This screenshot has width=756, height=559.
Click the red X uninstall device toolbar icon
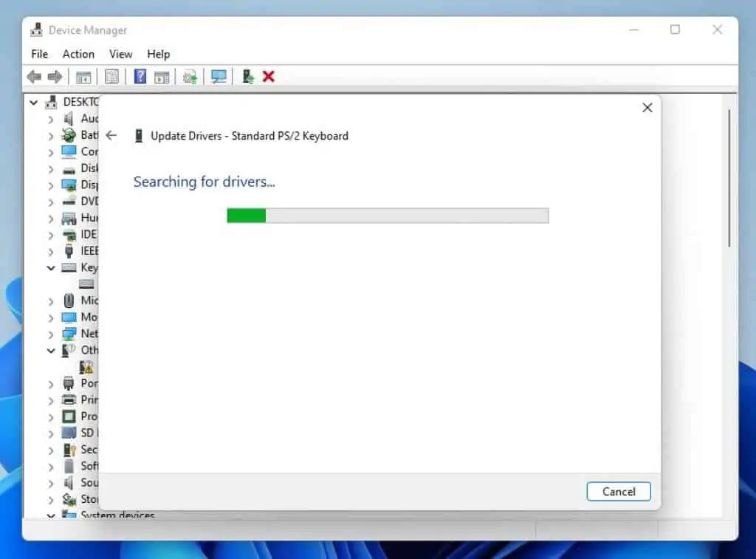pyautogui.click(x=269, y=77)
